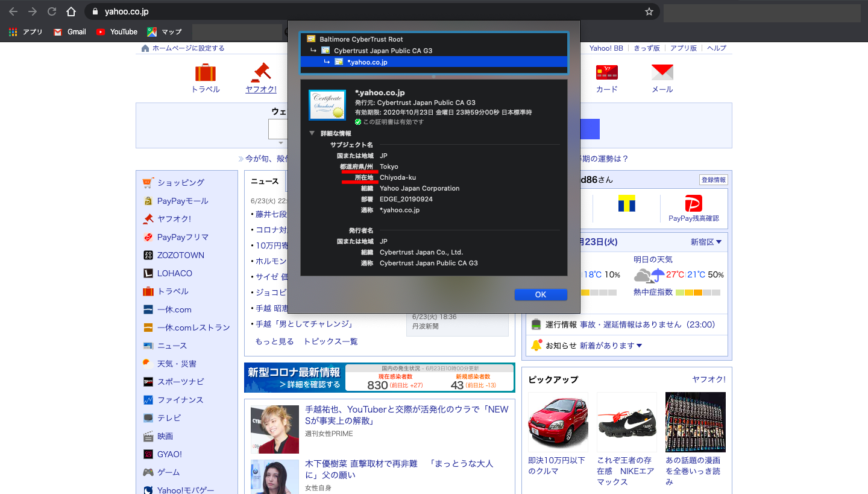
Task: Open the きっず版 link
Action: pos(647,48)
